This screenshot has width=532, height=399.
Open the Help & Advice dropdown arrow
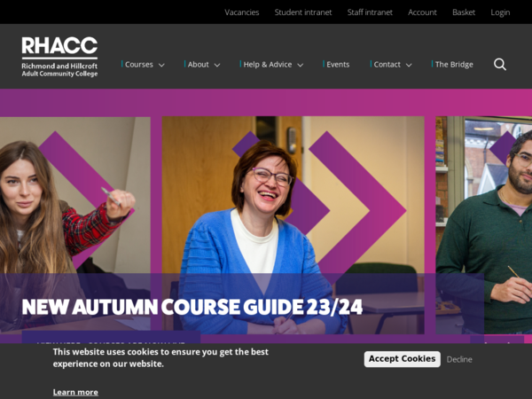(301, 65)
